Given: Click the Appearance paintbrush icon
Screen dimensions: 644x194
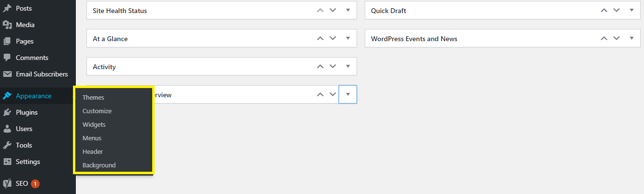Looking at the screenshot, I should point(7,96).
